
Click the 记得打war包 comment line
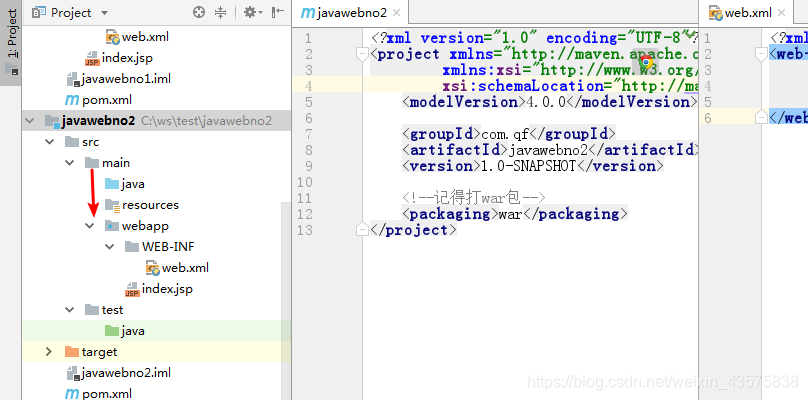click(474, 198)
